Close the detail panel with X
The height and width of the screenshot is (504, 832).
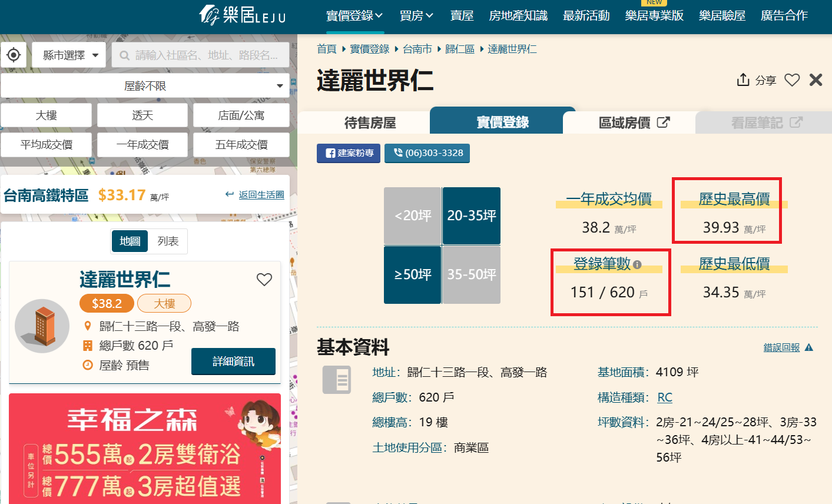[x=816, y=79]
